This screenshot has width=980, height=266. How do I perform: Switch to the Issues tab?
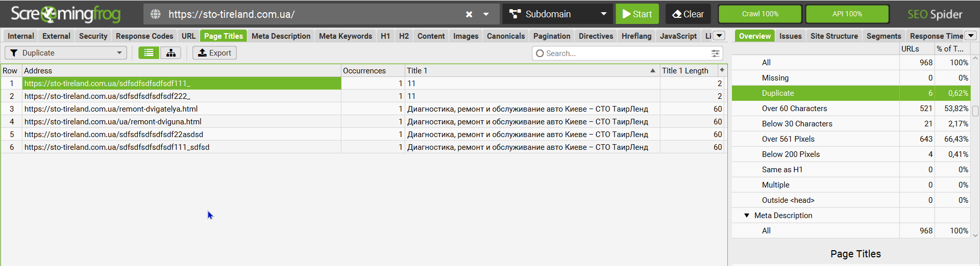790,36
